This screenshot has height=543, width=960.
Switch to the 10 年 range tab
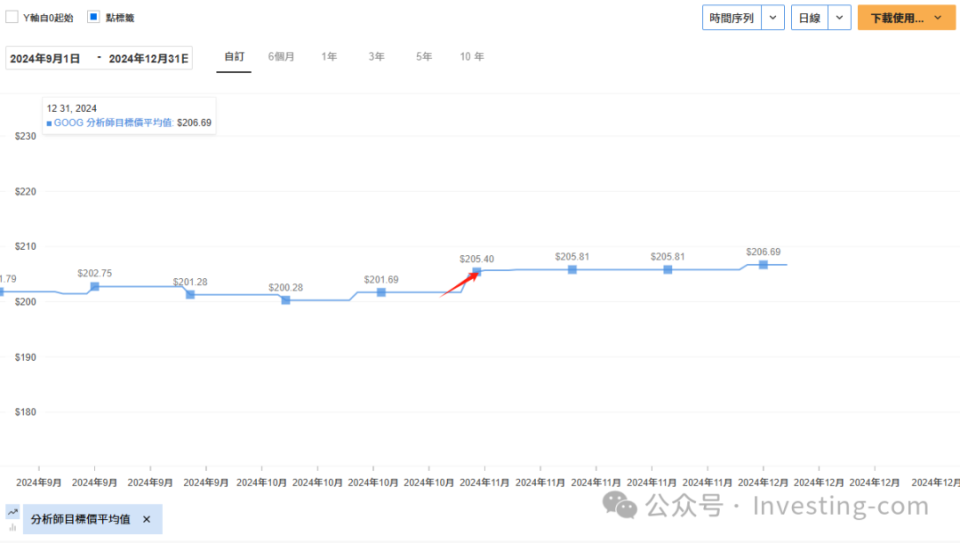coord(472,57)
